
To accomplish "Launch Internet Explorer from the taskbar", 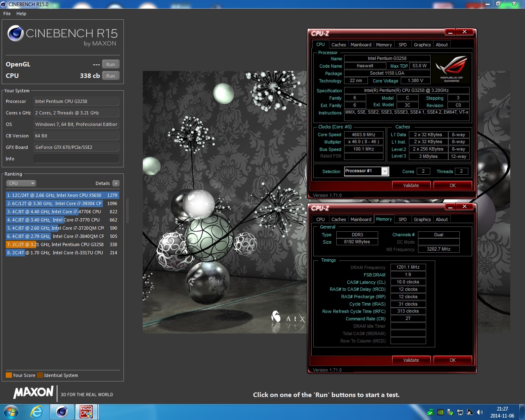I will pyautogui.click(x=37, y=411).
